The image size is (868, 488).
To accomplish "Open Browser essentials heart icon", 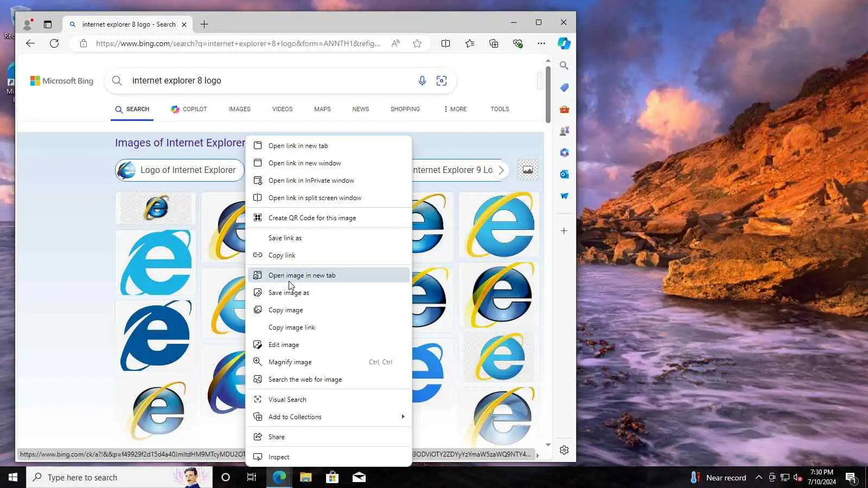I will (518, 43).
